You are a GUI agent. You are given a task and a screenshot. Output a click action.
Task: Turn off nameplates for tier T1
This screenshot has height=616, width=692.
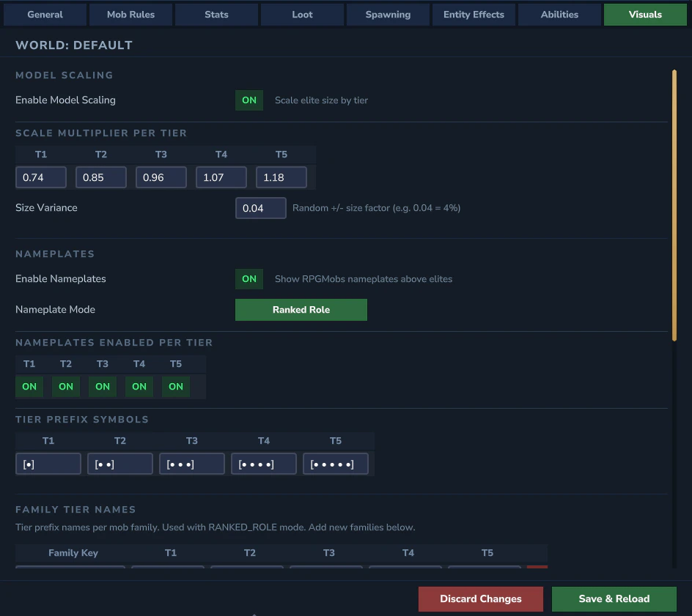(29, 386)
